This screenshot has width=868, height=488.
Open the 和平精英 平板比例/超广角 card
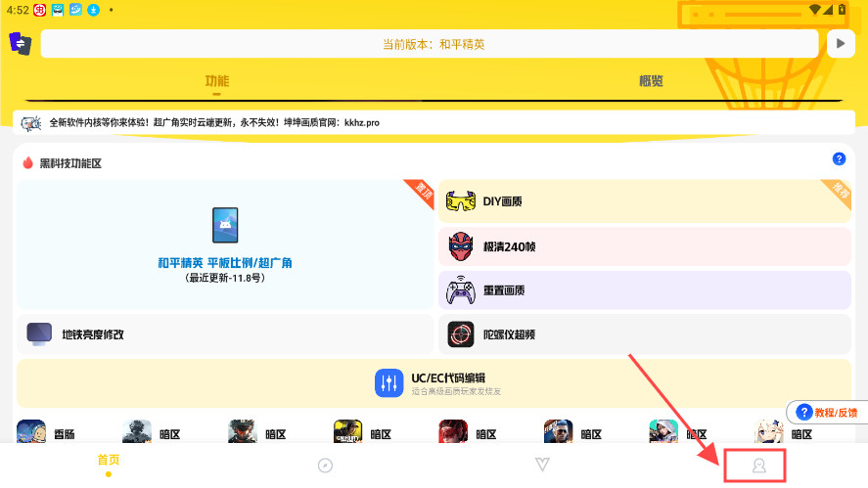[225, 244]
